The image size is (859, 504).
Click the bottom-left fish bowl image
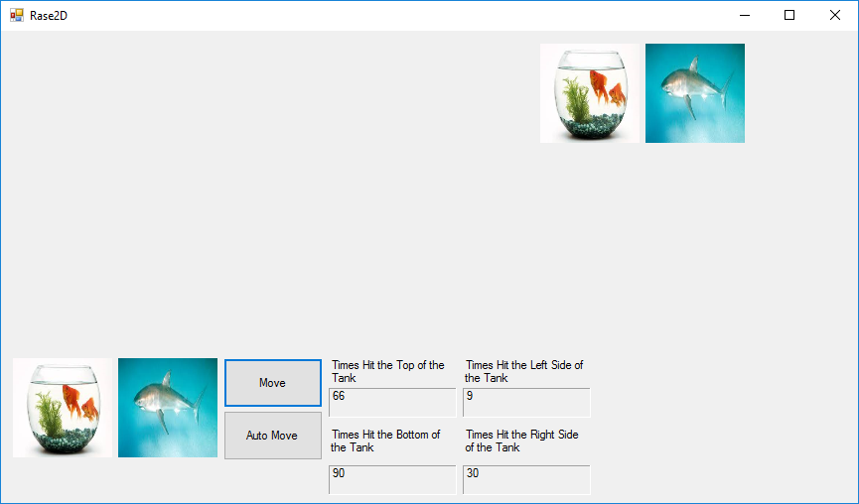click(x=63, y=408)
